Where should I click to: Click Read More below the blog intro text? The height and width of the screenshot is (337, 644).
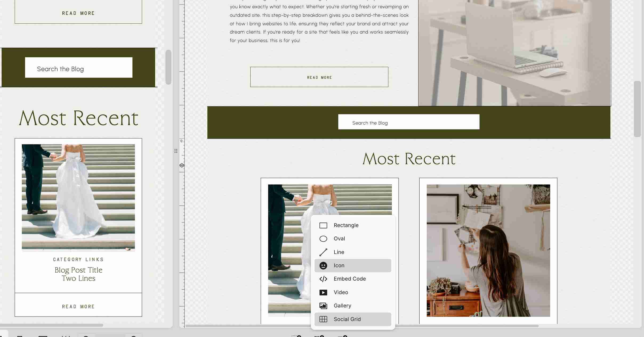[319, 77]
